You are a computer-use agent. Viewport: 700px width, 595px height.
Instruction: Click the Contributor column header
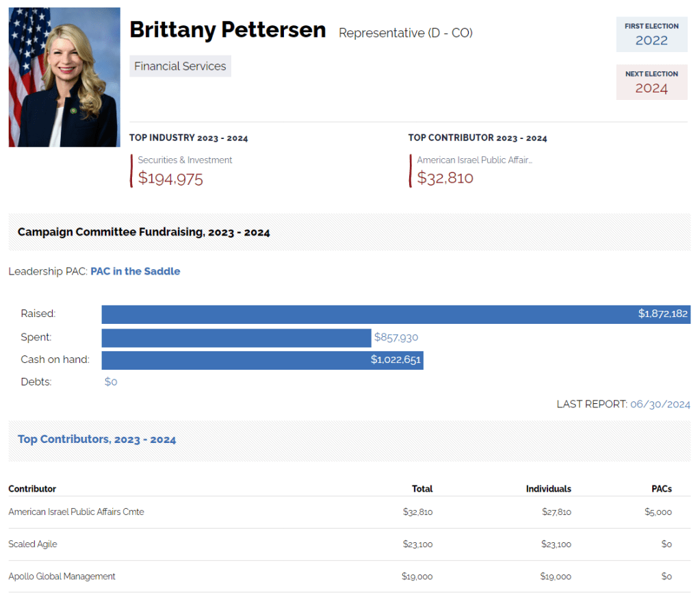32,489
